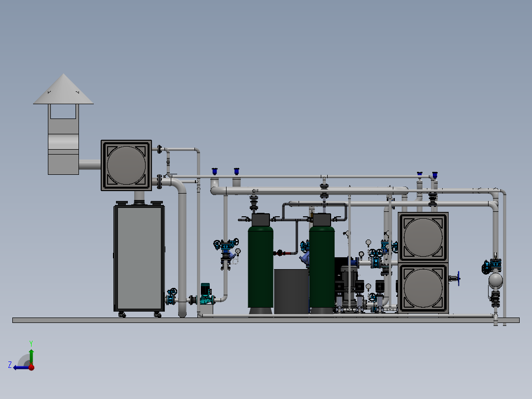Select the control head on left green tank
Image resolution: width=532 pixels, height=399 pixels.
(261, 220)
